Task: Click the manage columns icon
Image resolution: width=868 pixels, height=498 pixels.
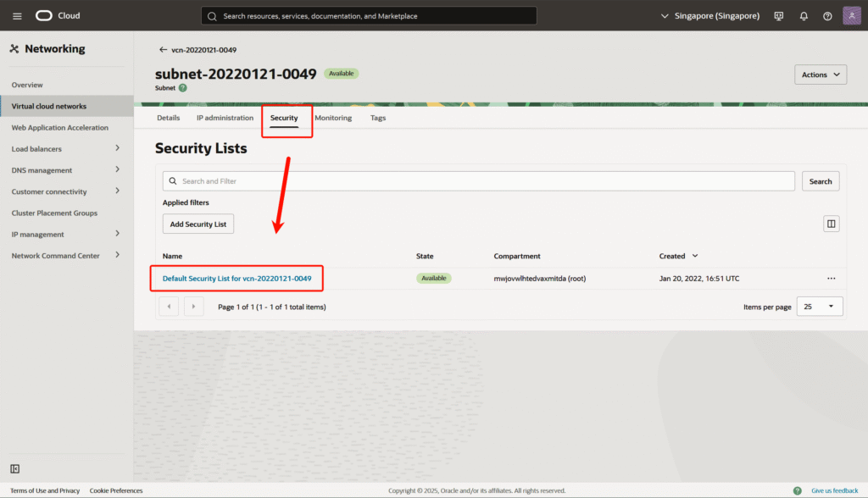Action: (832, 224)
